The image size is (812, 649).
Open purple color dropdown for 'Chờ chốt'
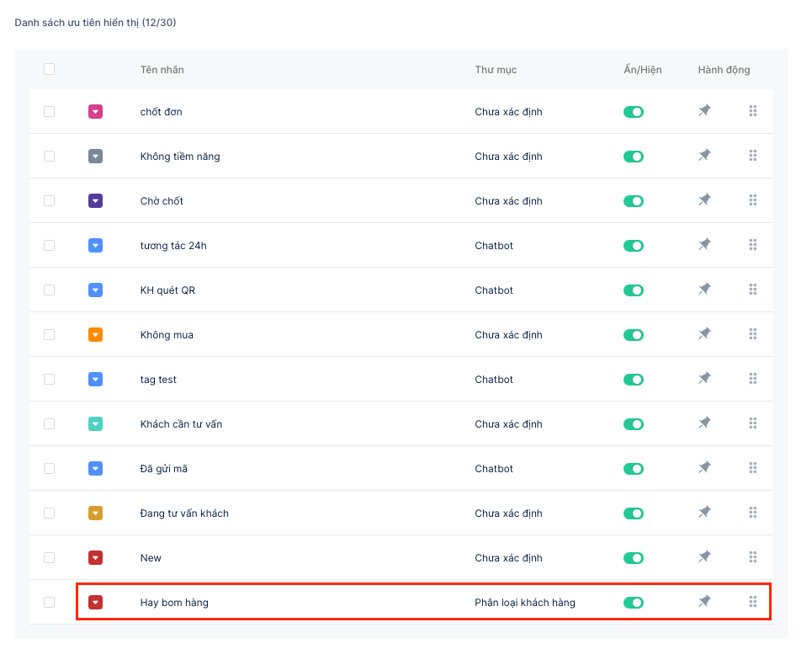[x=96, y=200]
